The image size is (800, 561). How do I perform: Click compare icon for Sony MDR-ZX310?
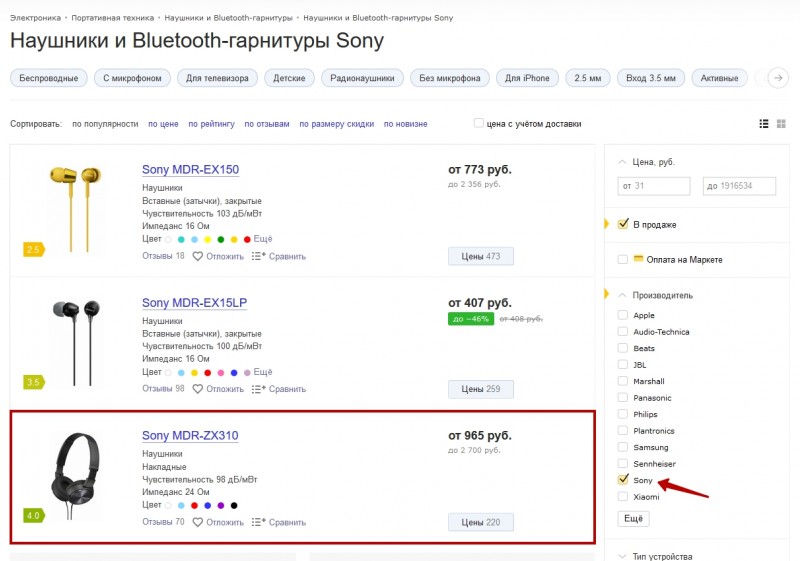(259, 522)
